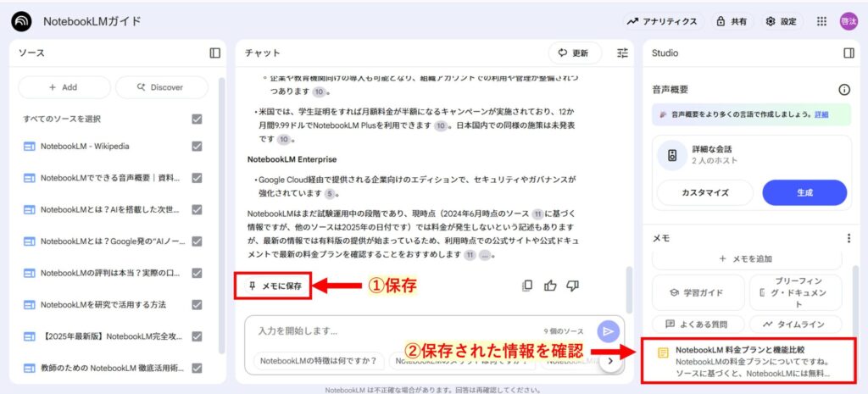The width and height of the screenshot is (868, 394).
Task: Click citation 5 in Enterprise paragraph
Action: click(x=330, y=194)
